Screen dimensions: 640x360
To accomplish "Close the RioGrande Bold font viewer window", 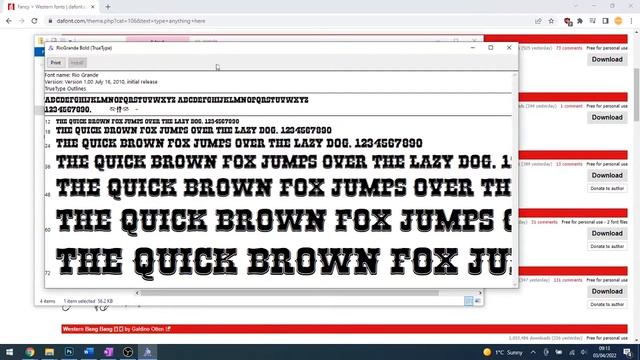I will 509,48.
